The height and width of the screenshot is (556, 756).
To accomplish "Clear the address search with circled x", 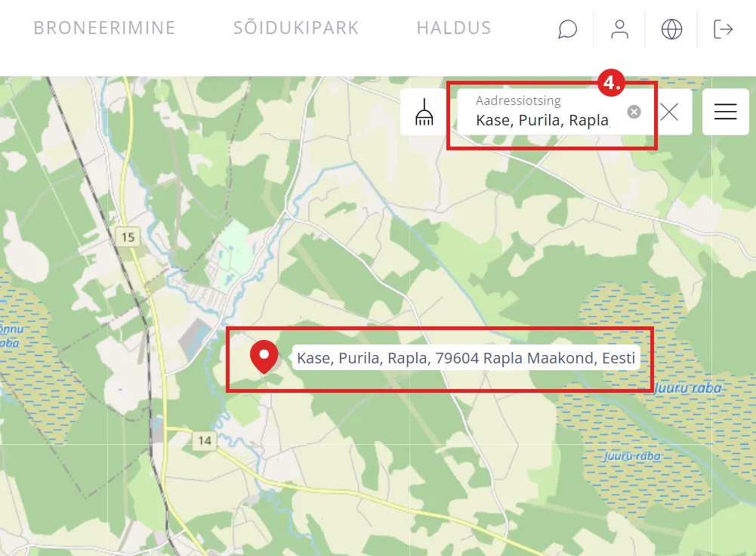I will click(634, 112).
